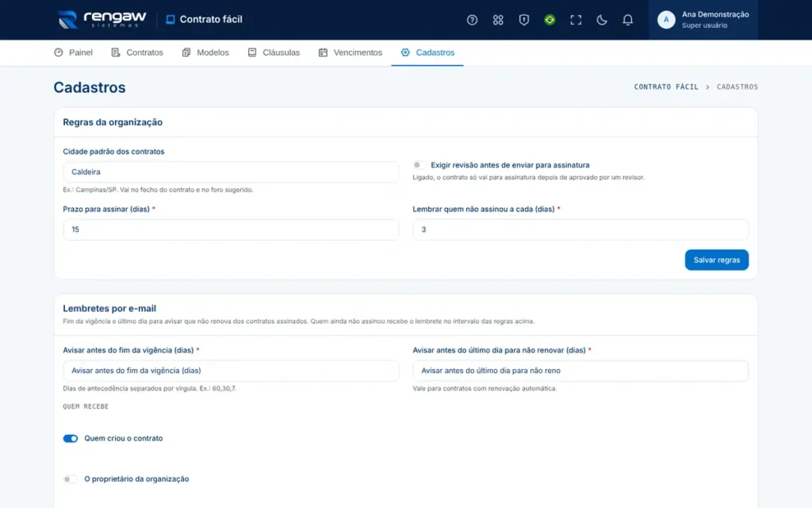
Task: Click the Contrato fácil app icon
Action: (x=170, y=20)
